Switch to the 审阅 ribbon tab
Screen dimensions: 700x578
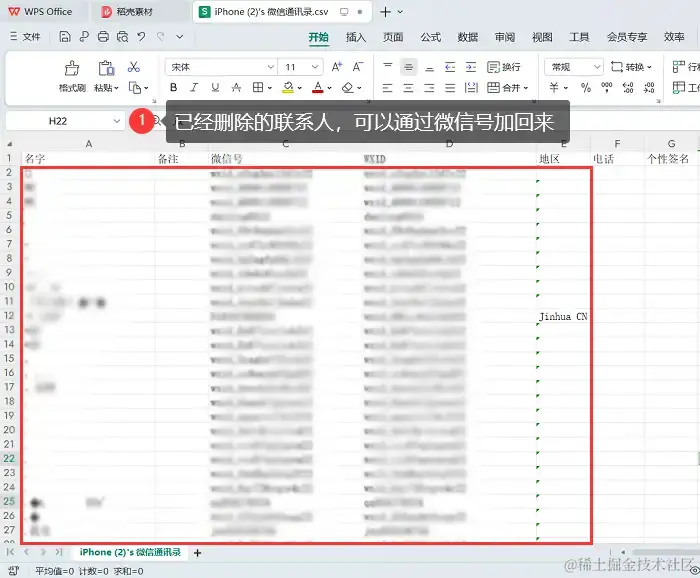pyautogui.click(x=505, y=37)
